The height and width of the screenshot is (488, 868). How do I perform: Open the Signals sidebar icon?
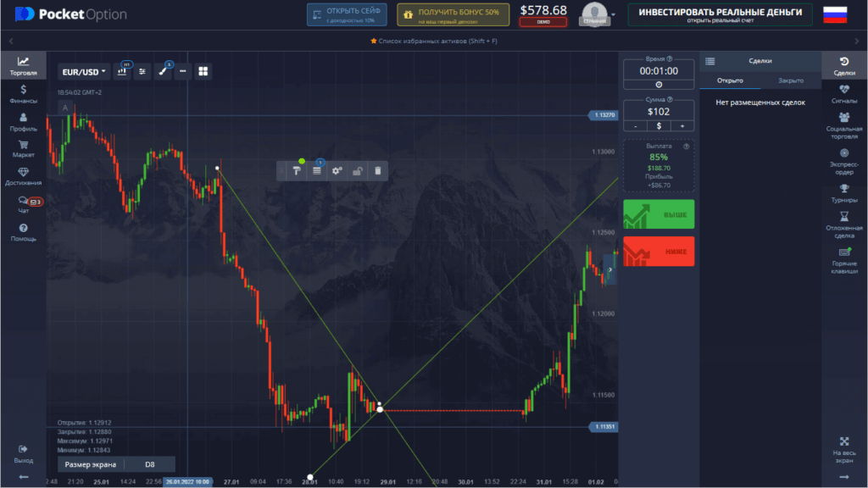843,93
